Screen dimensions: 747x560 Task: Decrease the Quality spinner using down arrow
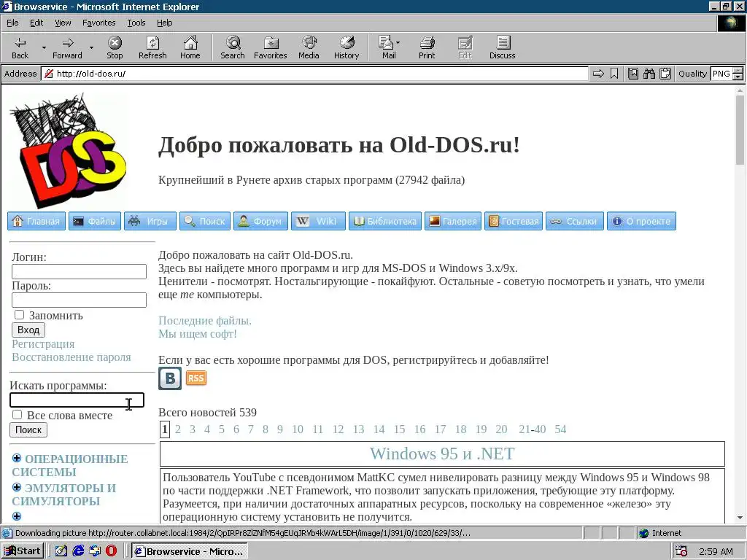(x=738, y=77)
